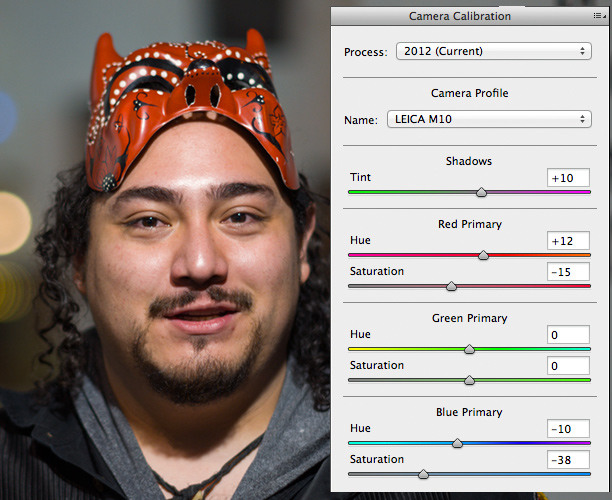Viewport: 612px width, 500px height.
Task: Click the Red Primary Hue slider handle
Action: pyautogui.click(x=483, y=255)
